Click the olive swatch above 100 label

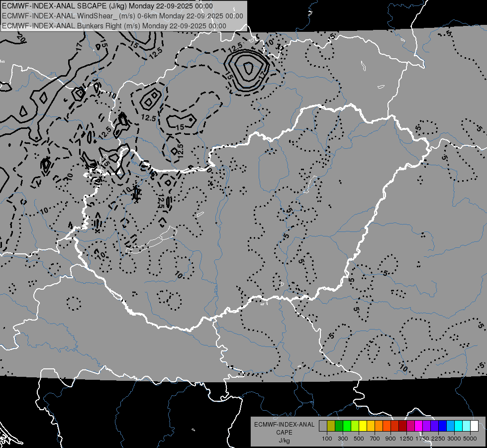click(331, 426)
